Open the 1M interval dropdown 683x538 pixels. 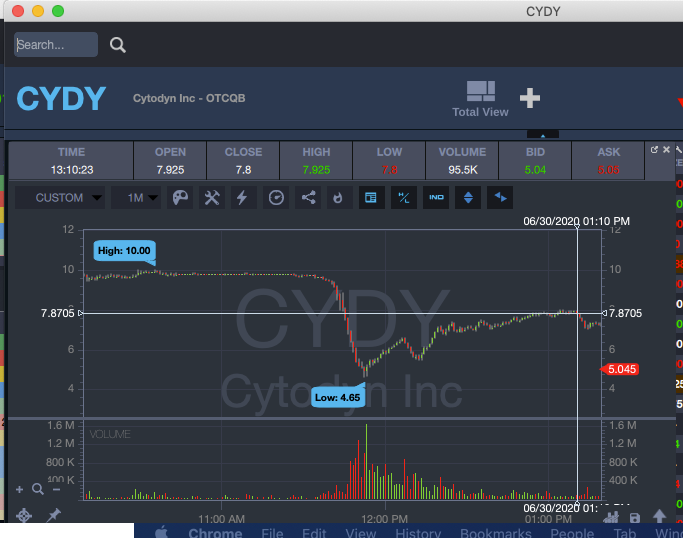(136, 198)
